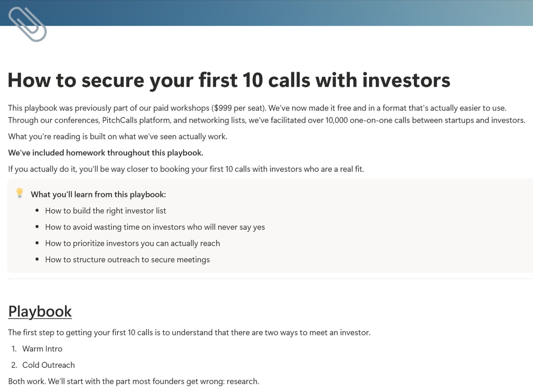This screenshot has width=533, height=392.
Task: Select 'How to structure outreach' bullet
Action: click(127, 260)
